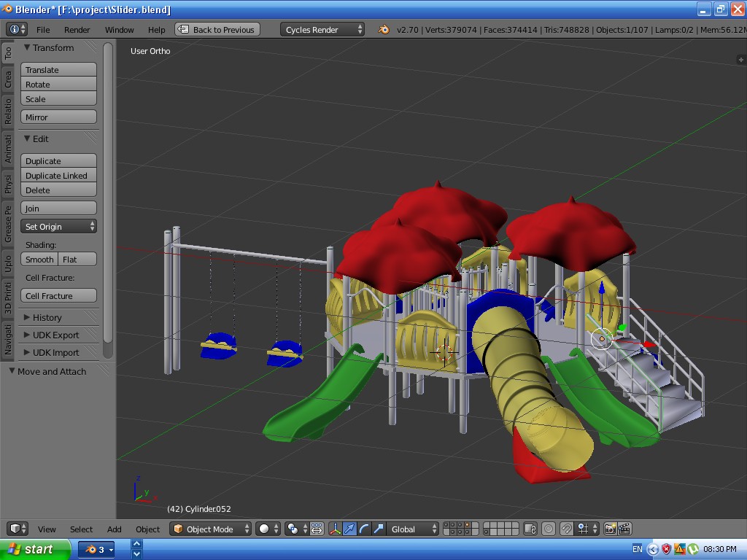Click the info editor icon in top header

tap(14, 30)
